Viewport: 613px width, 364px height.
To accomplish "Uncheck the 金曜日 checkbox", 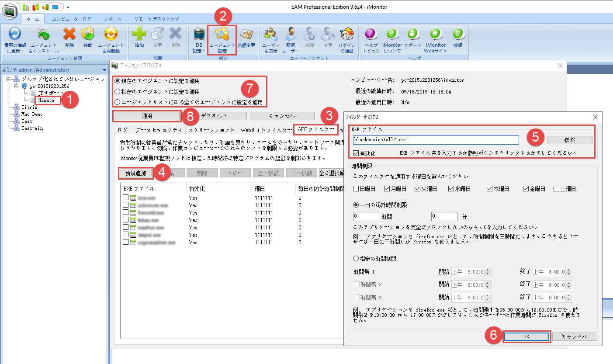I will coord(526,189).
